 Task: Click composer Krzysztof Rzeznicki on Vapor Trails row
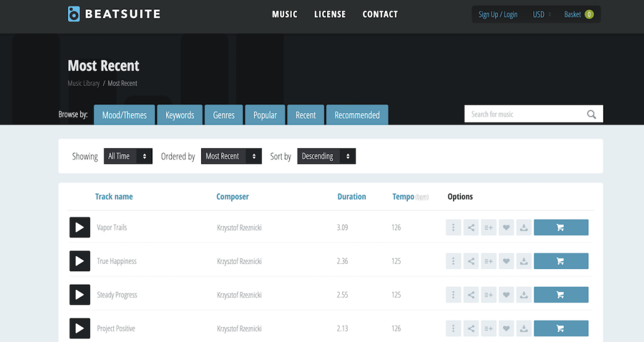(239, 228)
